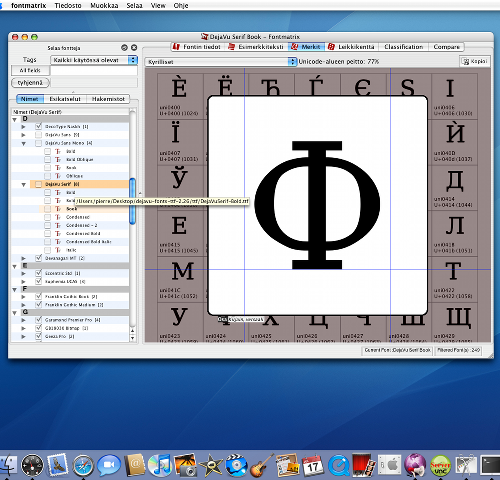
Task: Click the down arrow of font tree scrollbar
Action: click(x=132, y=338)
